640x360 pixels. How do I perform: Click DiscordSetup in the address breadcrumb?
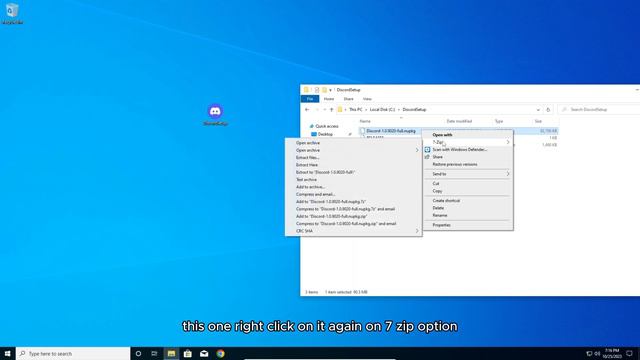point(414,109)
